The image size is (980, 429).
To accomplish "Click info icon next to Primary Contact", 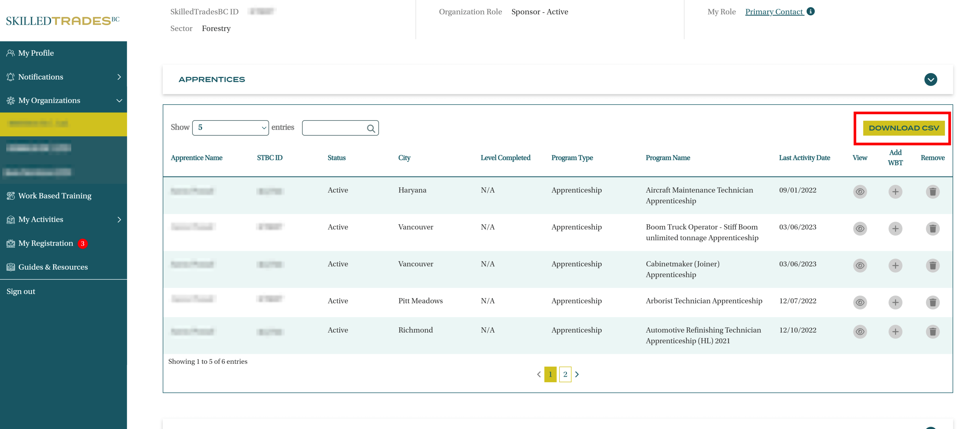I will 811,11.
